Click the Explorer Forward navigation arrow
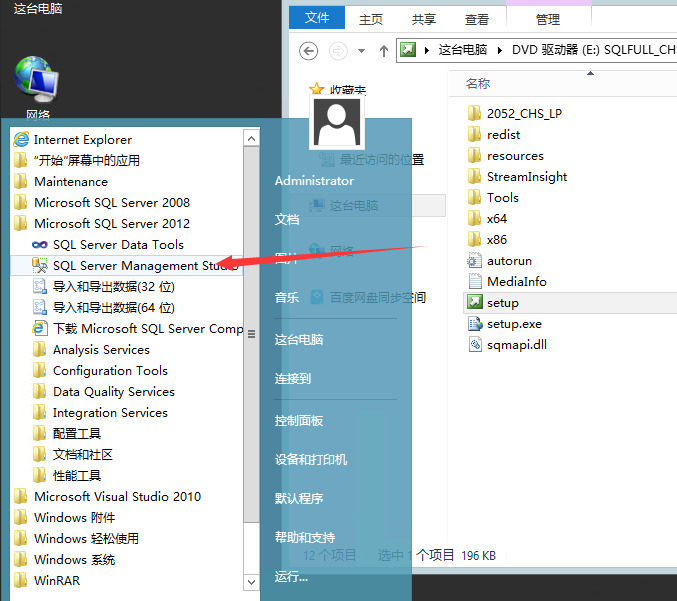 click(338, 51)
